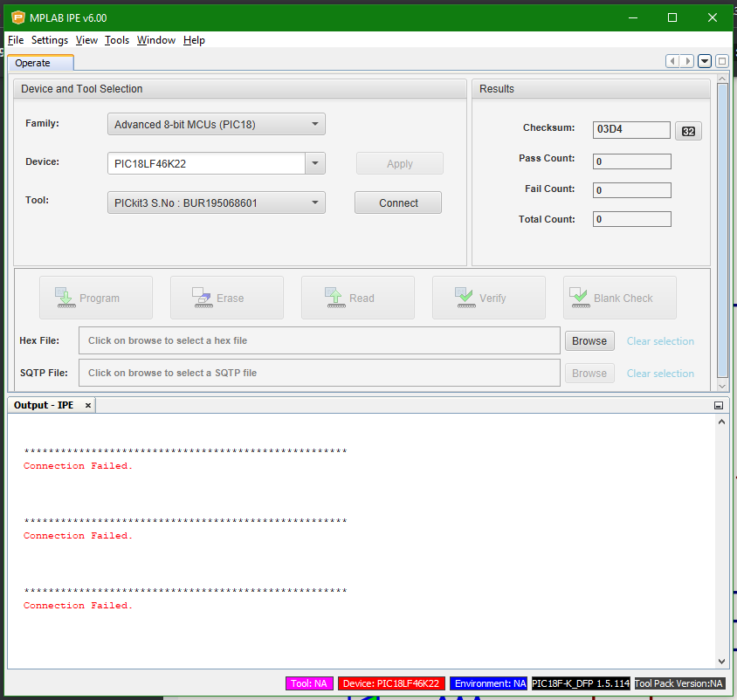Screen dimensions: 737x700
Task: Click the blue Environment: NA status indicator
Action: point(489,683)
